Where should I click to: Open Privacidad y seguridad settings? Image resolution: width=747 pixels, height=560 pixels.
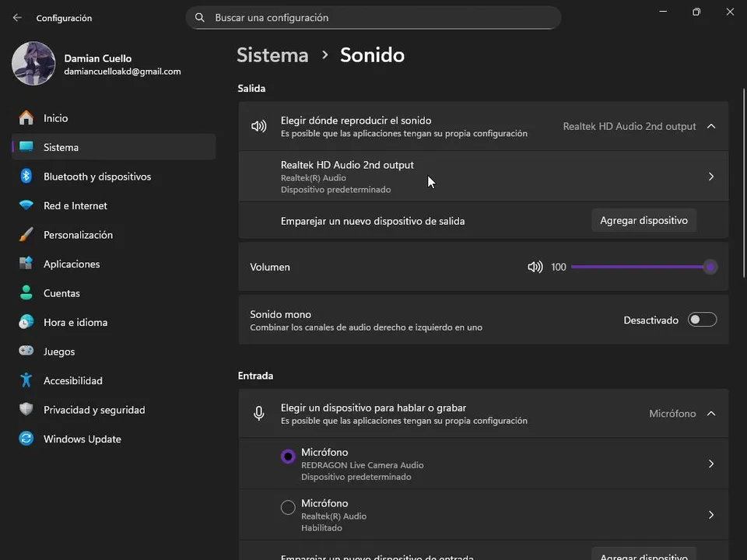click(x=93, y=410)
